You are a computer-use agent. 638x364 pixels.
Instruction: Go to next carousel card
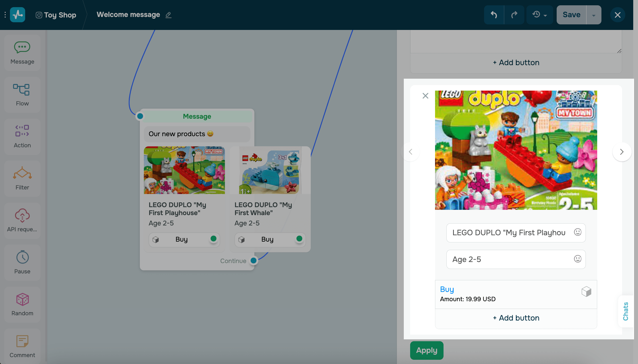point(622,152)
